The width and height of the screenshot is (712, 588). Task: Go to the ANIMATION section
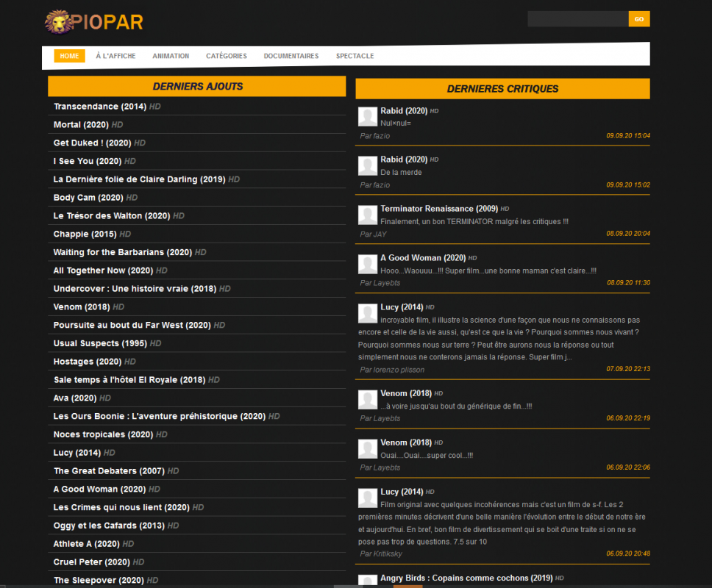[x=171, y=56]
